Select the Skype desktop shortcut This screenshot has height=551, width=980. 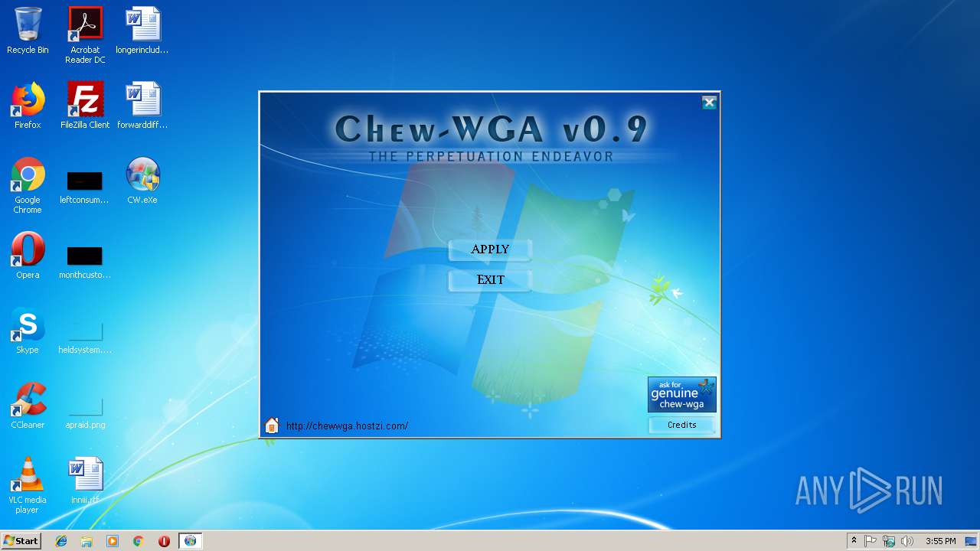pyautogui.click(x=28, y=331)
